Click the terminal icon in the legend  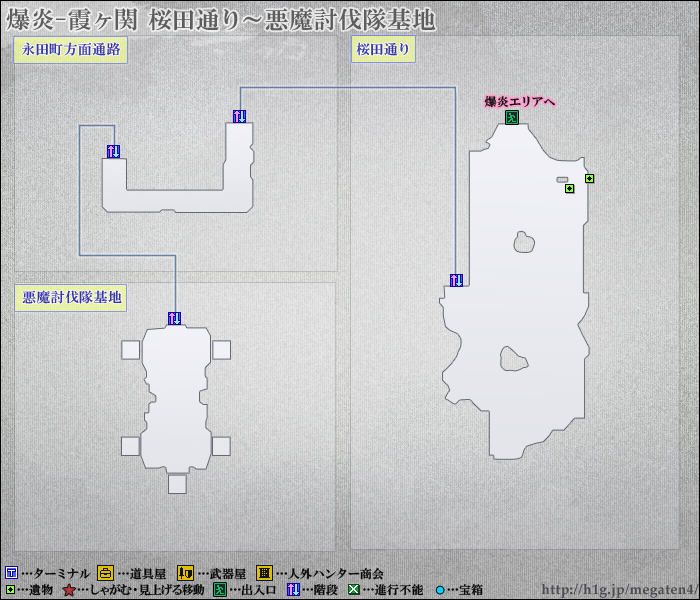[11, 573]
